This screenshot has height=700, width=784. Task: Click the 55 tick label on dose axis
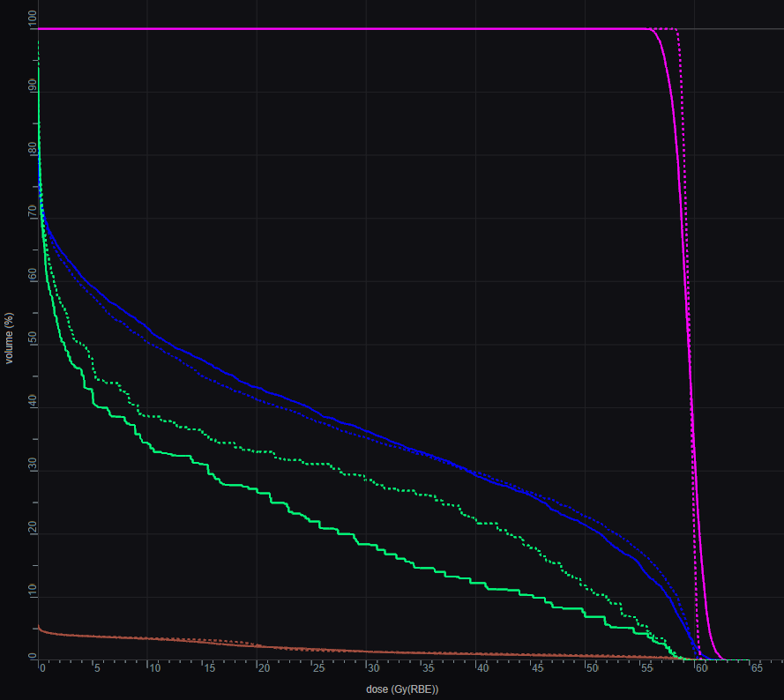point(647,669)
